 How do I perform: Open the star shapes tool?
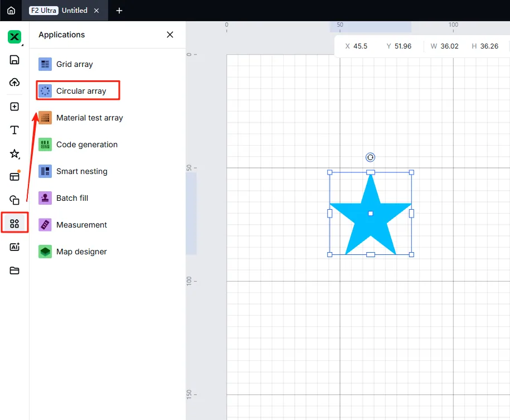[14, 154]
